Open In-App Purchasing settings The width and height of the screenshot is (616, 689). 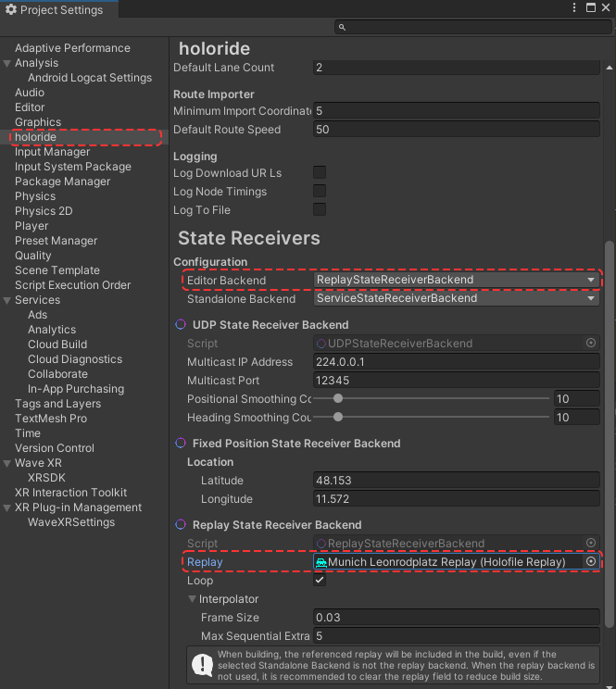click(76, 389)
